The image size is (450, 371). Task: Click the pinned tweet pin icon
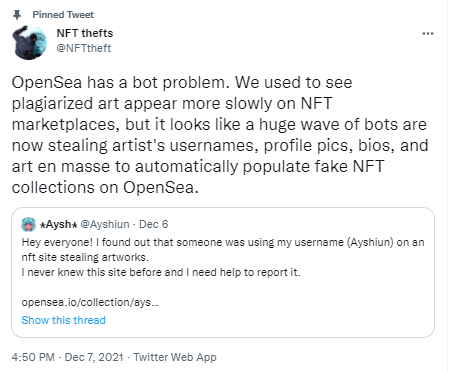pyautogui.click(x=17, y=15)
